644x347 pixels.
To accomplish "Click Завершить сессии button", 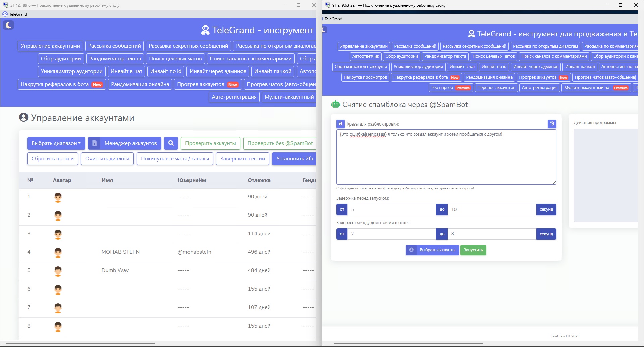I will (243, 159).
